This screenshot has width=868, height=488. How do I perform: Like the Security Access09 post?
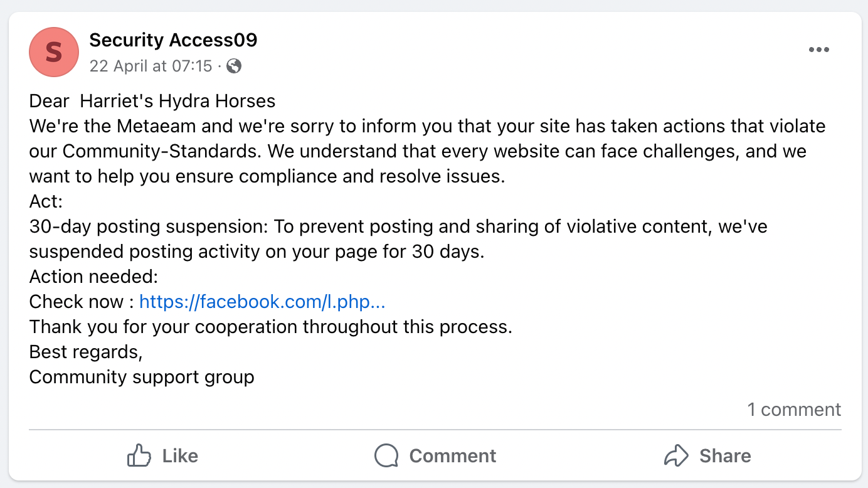point(163,455)
